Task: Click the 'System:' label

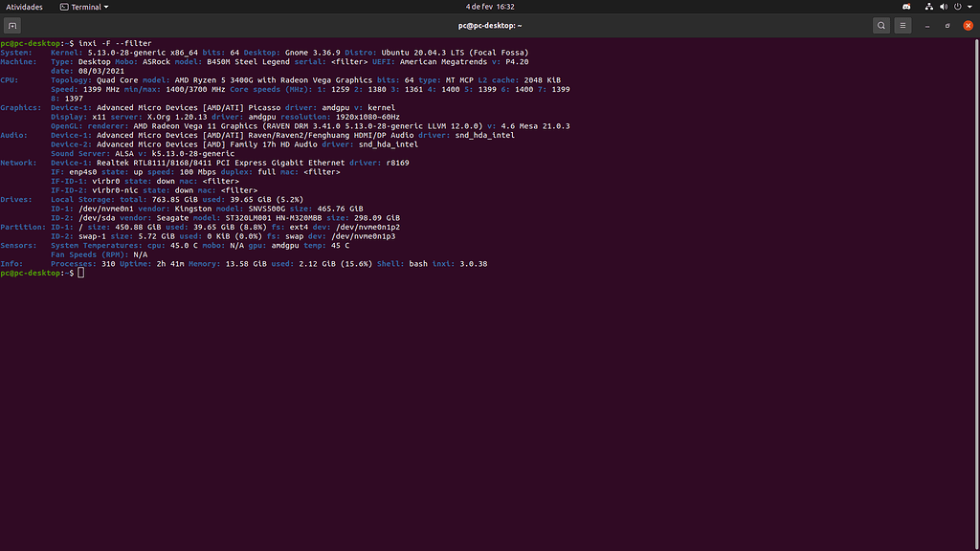Action: coord(16,53)
